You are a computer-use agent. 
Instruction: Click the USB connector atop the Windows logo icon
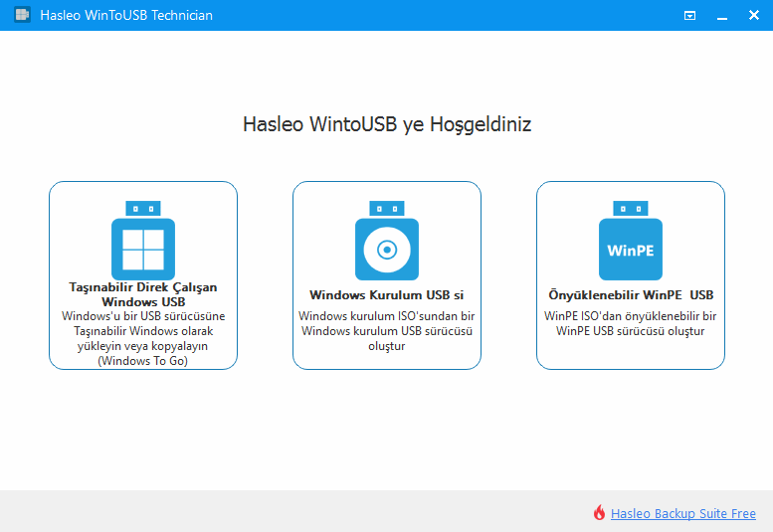(142, 209)
